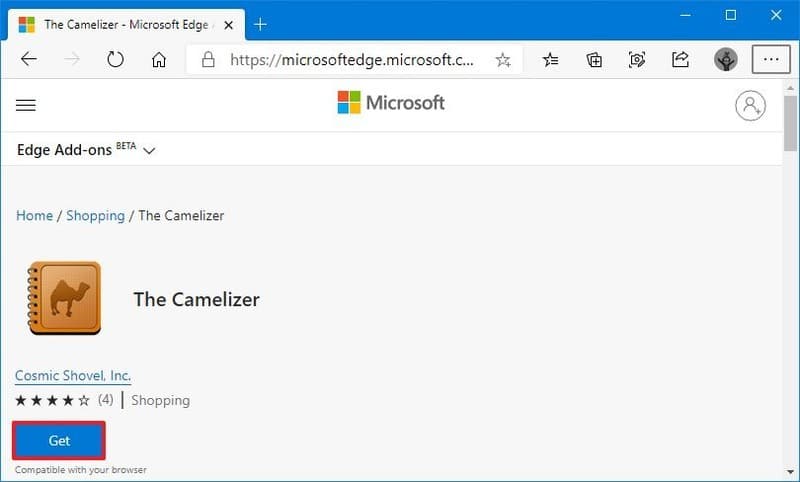This screenshot has width=800, height=482.
Task: Open a new tab
Action: [260, 24]
